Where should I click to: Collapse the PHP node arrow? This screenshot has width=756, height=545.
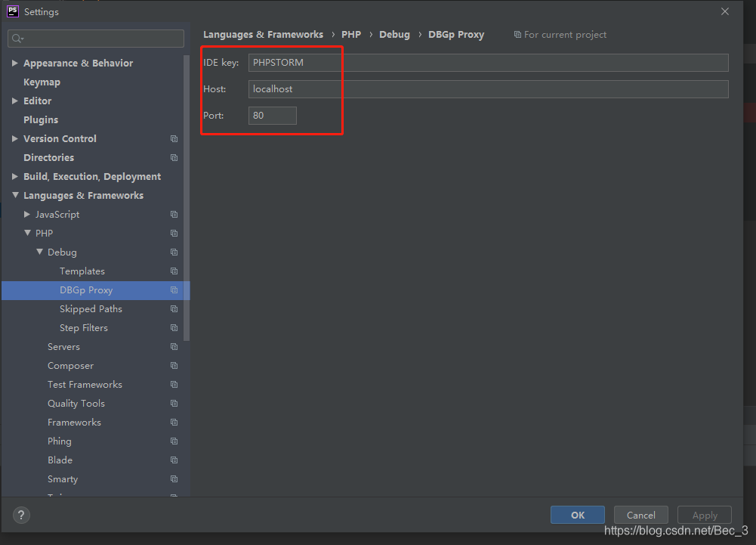[27, 233]
